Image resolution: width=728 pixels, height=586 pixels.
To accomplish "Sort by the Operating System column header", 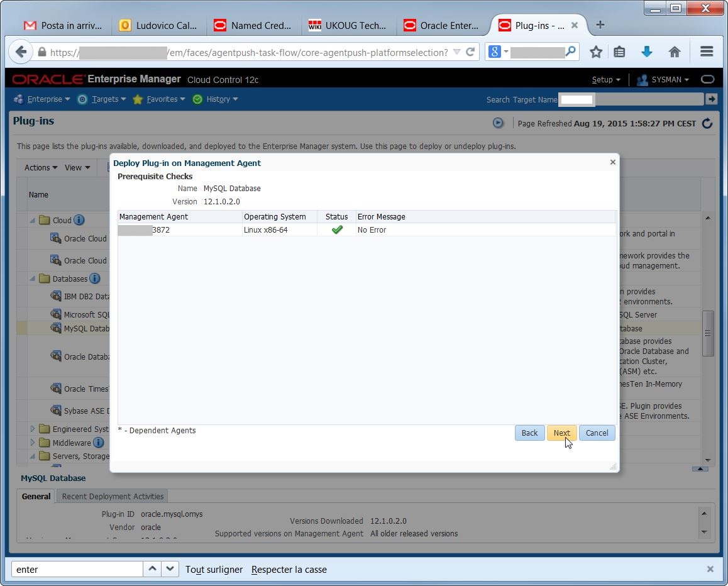I will coord(280,216).
